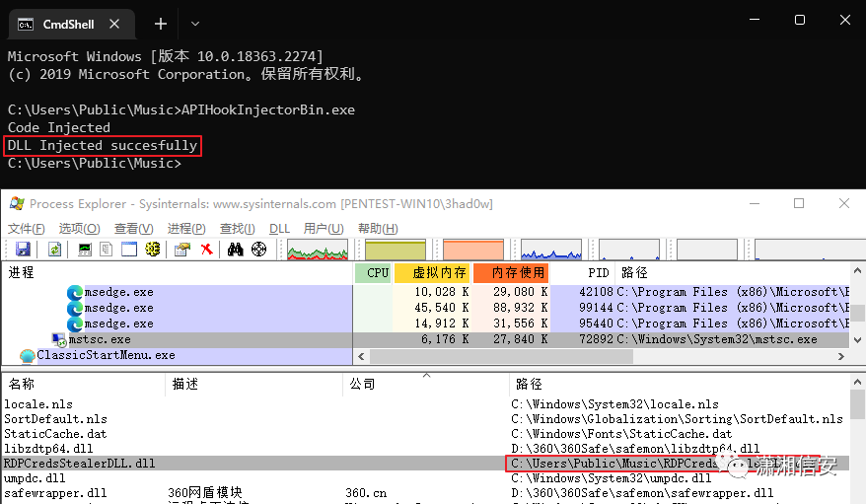Click the blue I/O history graph
This screenshot has width=866, height=504.
[x=551, y=250]
